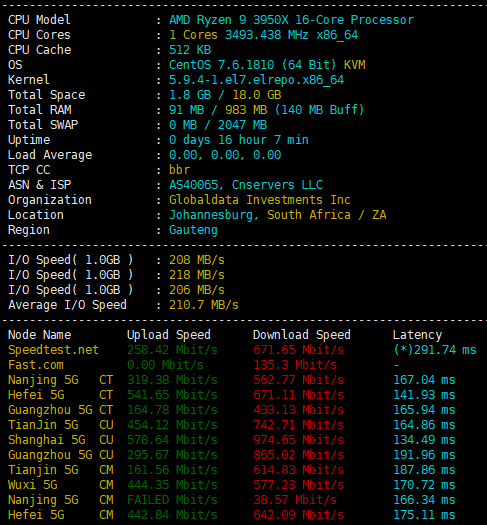Screen dimensions: 487x525
Task: Select Hefei 5G CT latency 141.93 ms
Action: [x=424, y=395]
